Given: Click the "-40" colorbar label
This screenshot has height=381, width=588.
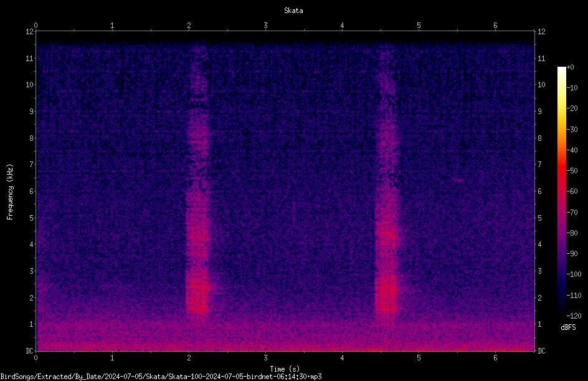Looking at the screenshot, I should [x=572, y=150].
